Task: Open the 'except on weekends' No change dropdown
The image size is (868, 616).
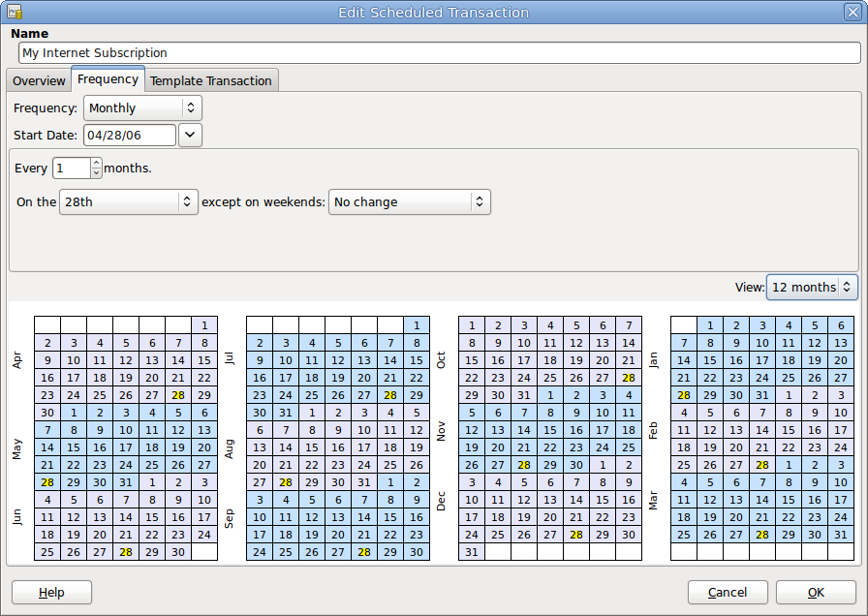Action: click(x=409, y=201)
